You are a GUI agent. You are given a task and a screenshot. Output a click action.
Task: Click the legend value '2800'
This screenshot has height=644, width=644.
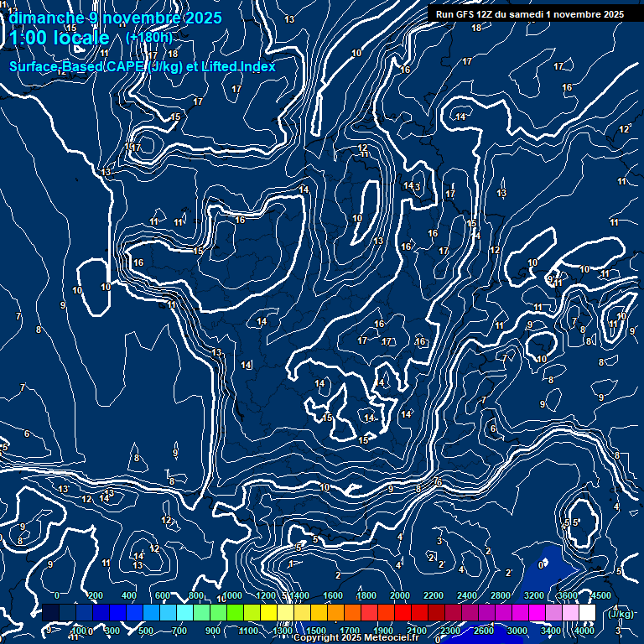(x=501, y=595)
